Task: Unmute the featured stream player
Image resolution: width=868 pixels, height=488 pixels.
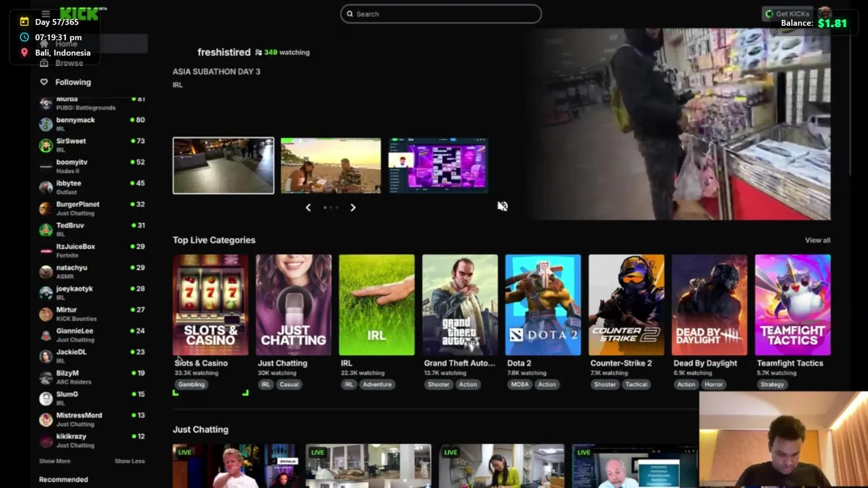Action: [502, 206]
